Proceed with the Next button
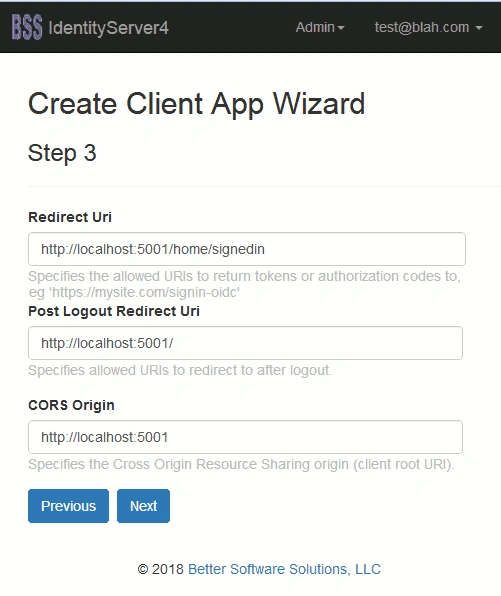501x596 pixels. click(143, 506)
